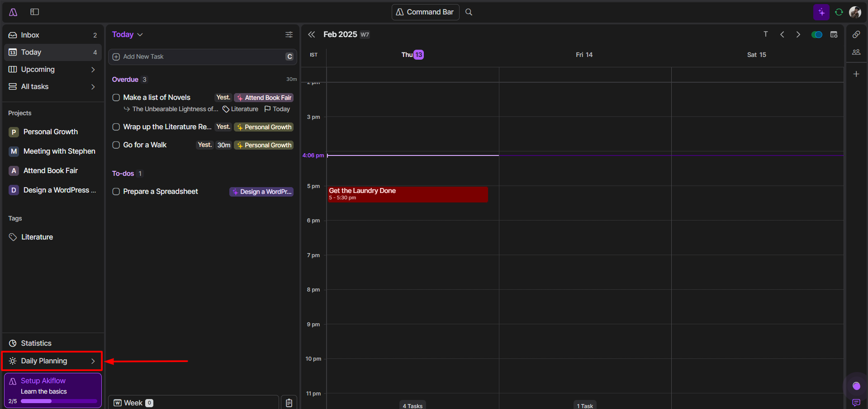This screenshot has height=409, width=868.
Task: Expand the Daily Planning chevron
Action: pos(93,361)
